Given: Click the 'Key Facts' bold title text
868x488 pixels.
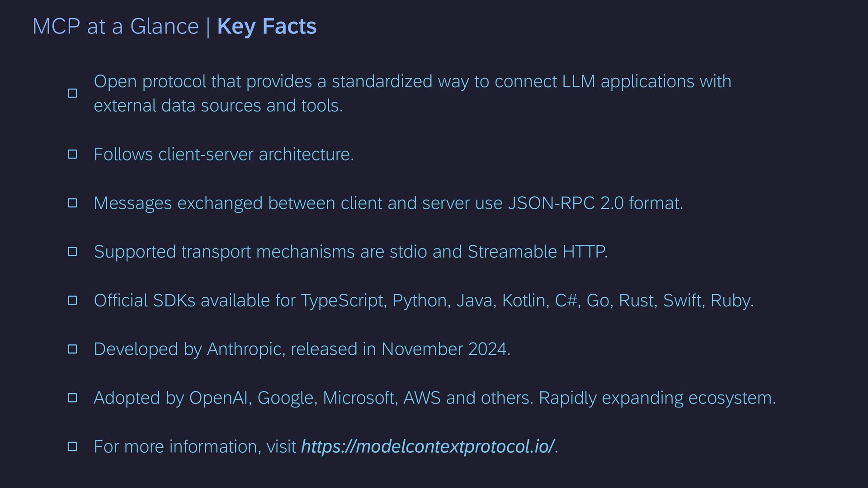Looking at the screenshot, I should (x=267, y=26).
